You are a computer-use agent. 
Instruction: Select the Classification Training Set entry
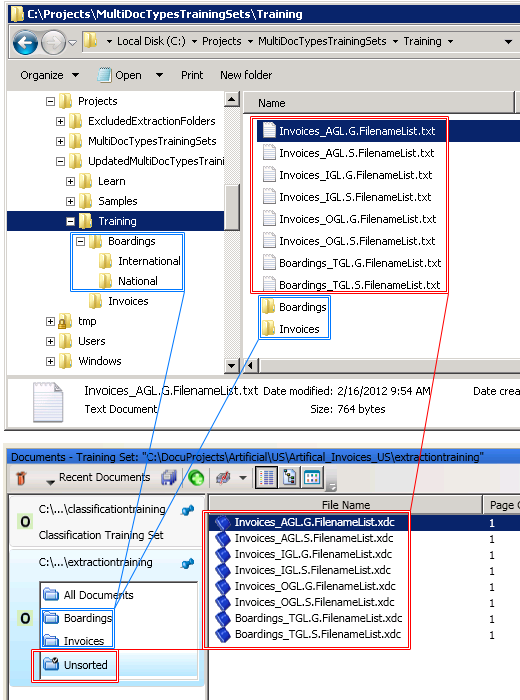[x=101, y=535]
